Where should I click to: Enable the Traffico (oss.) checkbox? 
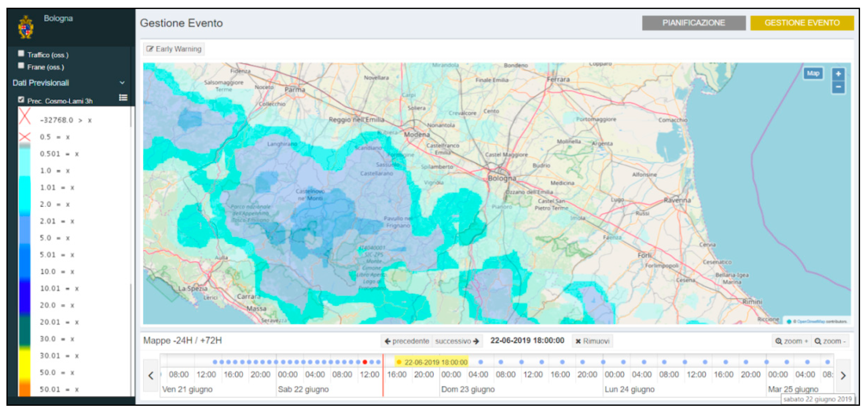pos(21,53)
